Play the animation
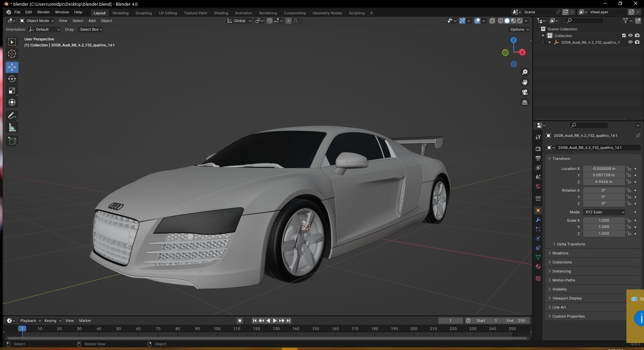The image size is (644, 350). tap(275, 321)
